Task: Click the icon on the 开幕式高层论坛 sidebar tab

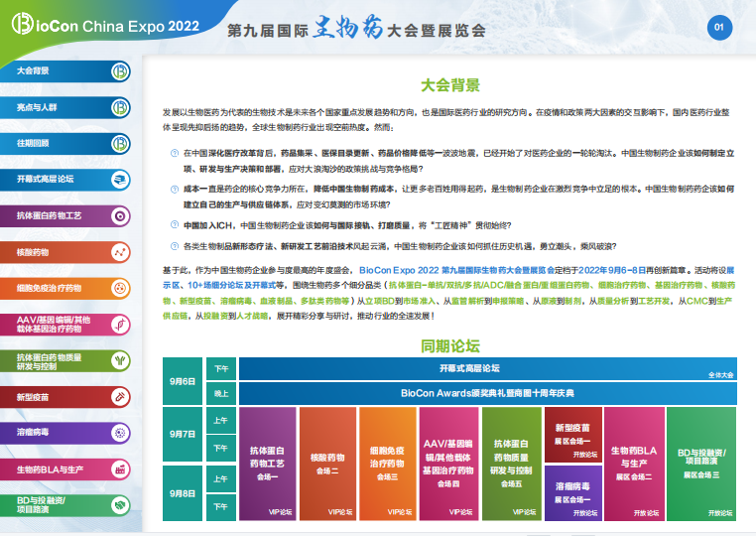Action: [119, 179]
